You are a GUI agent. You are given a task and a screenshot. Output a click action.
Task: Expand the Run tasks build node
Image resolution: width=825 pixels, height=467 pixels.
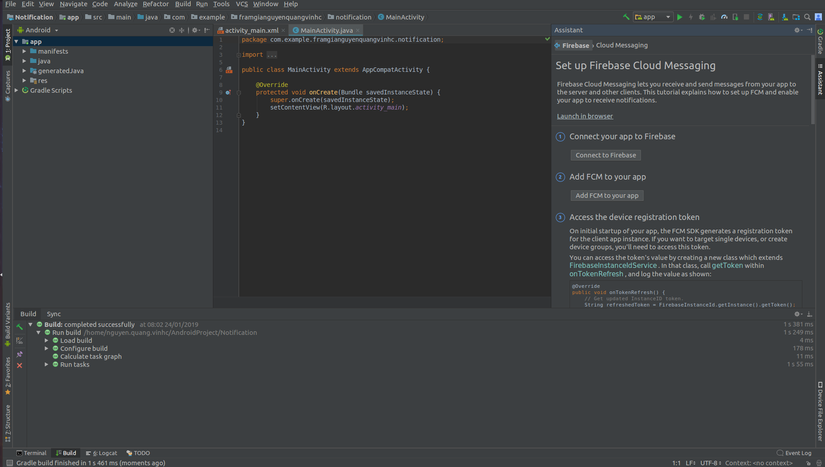click(x=46, y=364)
